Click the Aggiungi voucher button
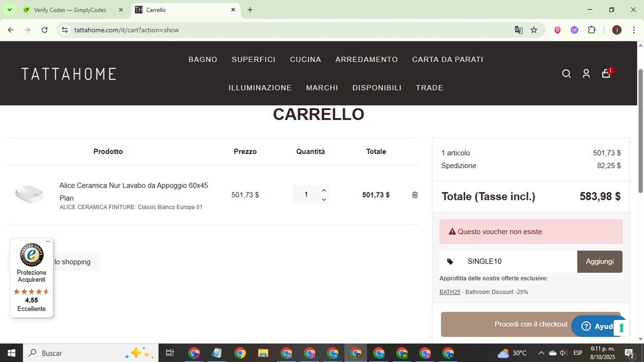The image size is (644, 362). pyautogui.click(x=600, y=262)
